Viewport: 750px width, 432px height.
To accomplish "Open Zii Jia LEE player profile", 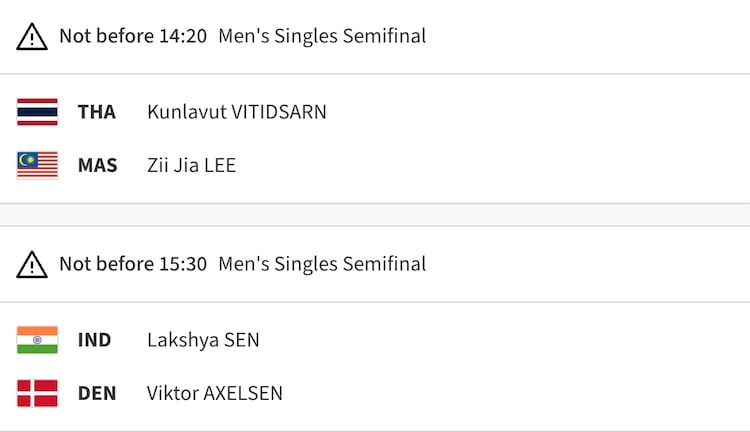I will pos(191,165).
